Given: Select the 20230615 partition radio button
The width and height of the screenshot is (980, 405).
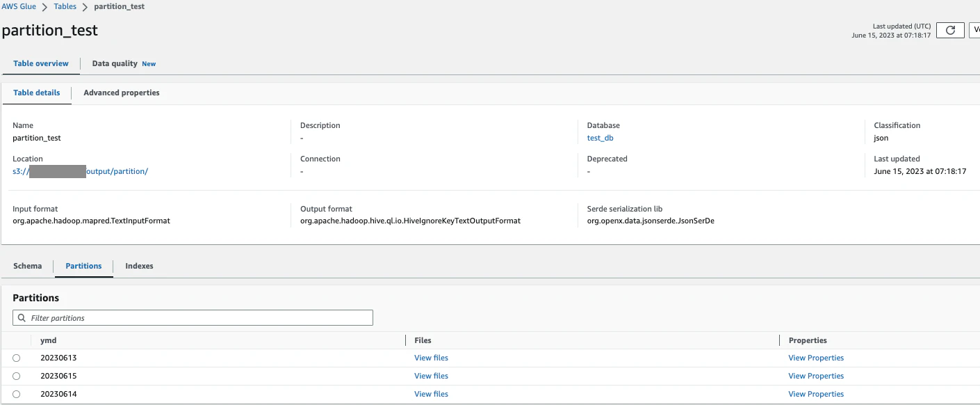Looking at the screenshot, I should click(x=17, y=376).
